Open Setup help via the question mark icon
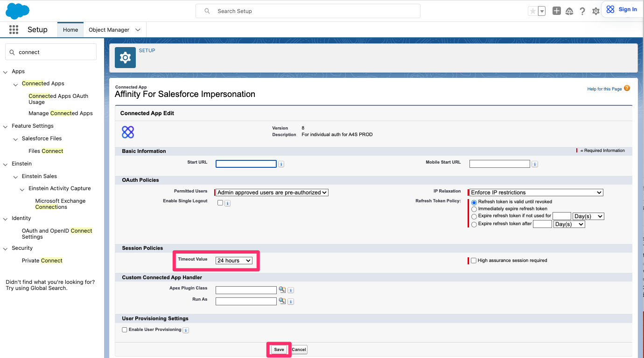Viewport: 644px width, 358px height. (582, 11)
